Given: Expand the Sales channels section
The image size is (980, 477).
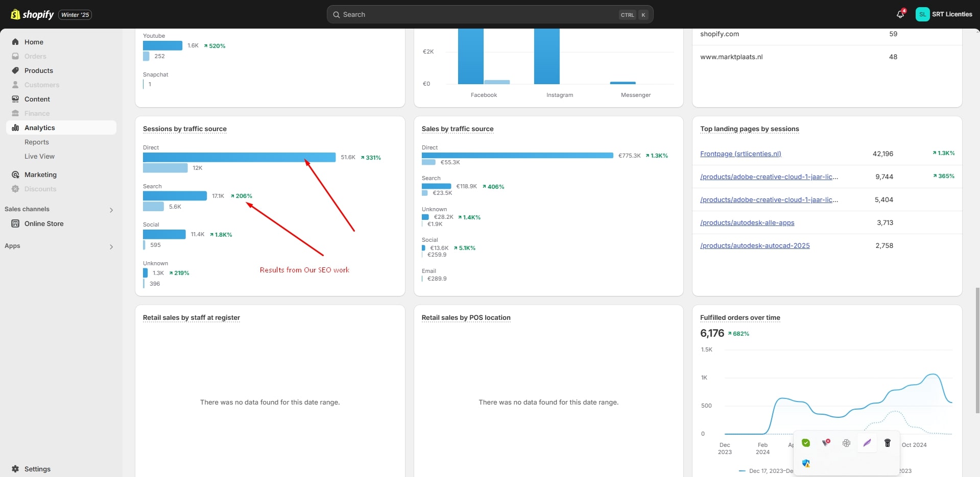Looking at the screenshot, I should pos(111,210).
